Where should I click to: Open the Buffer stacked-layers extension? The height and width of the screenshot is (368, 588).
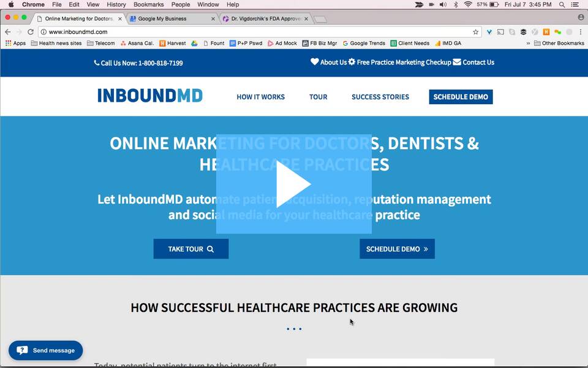click(524, 32)
